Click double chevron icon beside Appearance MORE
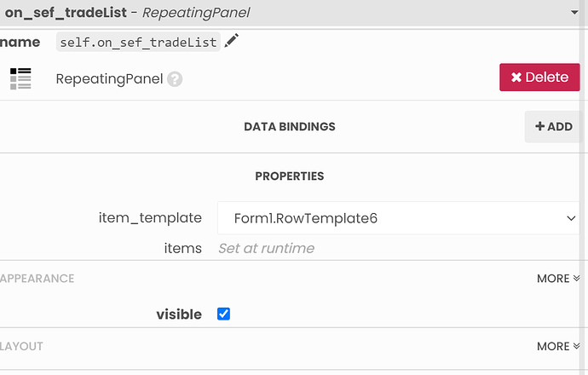This screenshot has width=588, height=375. pos(576,278)
